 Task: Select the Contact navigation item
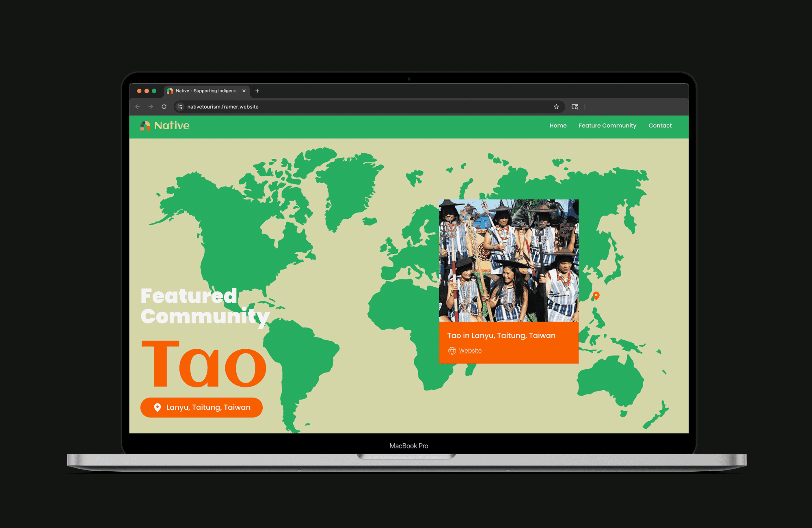pyautogui.click(x=660, y=126)
